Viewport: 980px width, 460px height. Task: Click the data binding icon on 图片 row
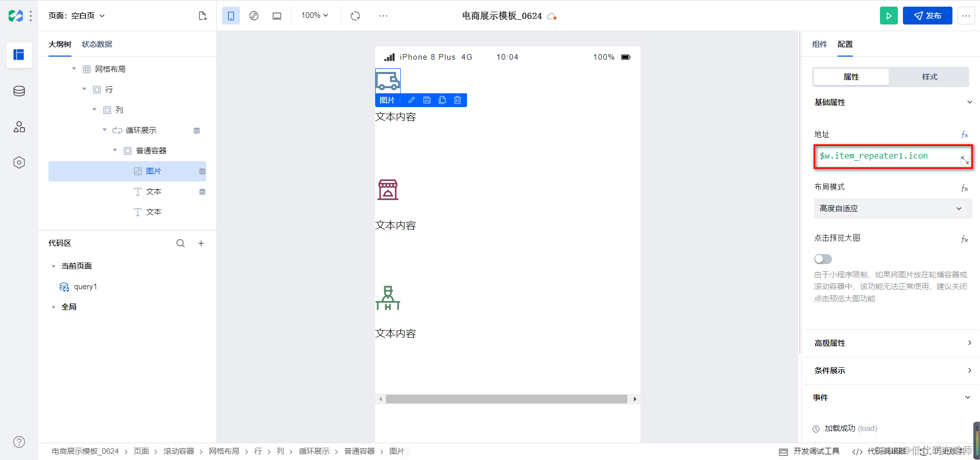tap(202, 171)
